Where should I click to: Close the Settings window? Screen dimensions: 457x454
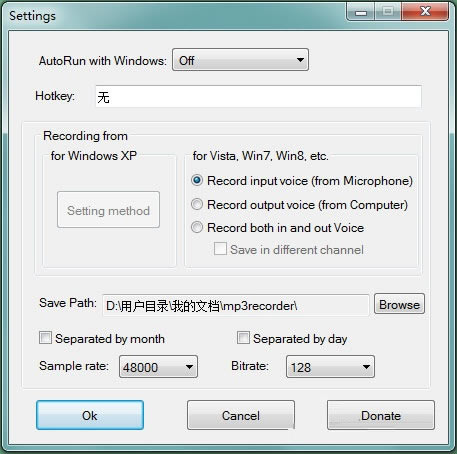pyautogui.click(x=425, y=11)
